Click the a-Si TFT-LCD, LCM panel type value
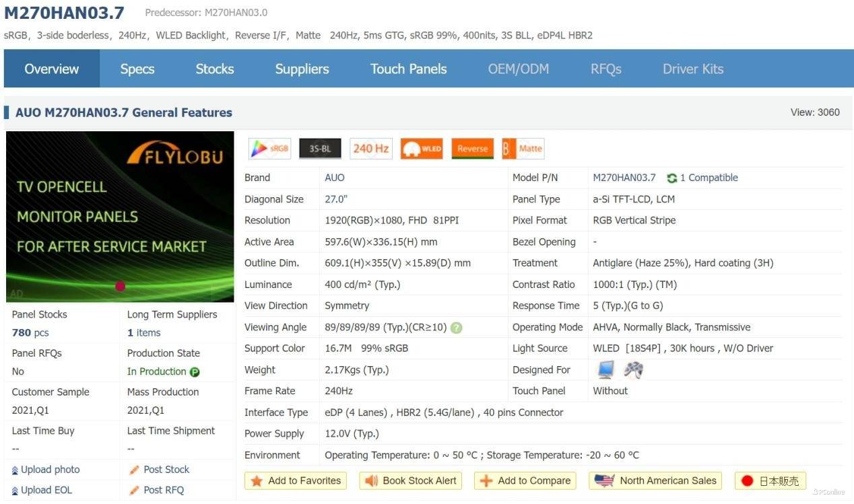This screenshot has height=504, width=854. pos(634,199)
